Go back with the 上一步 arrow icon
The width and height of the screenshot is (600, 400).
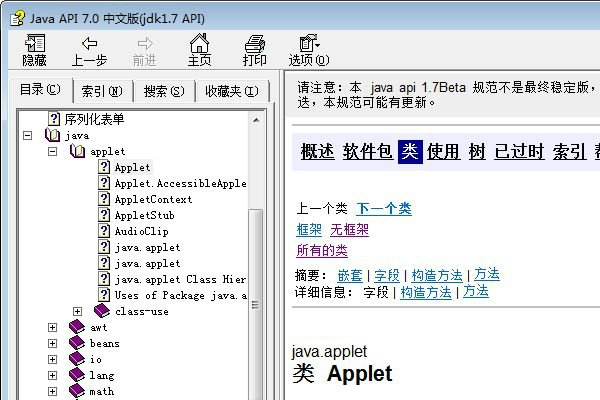[90, 43]
